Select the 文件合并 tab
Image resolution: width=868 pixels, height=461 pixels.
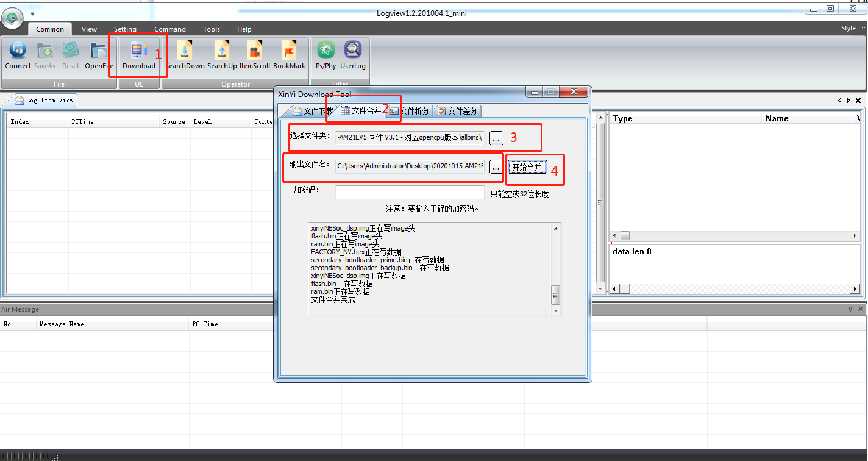pos(361,111)
